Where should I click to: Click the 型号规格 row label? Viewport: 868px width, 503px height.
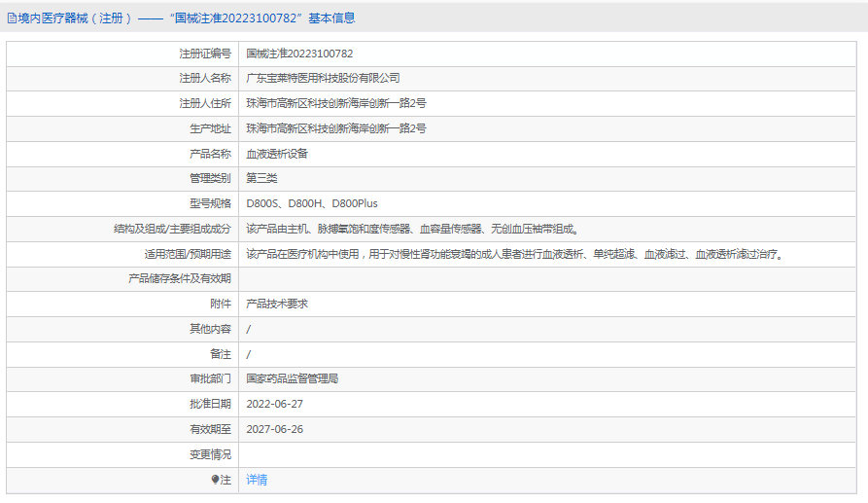(210, 203)
